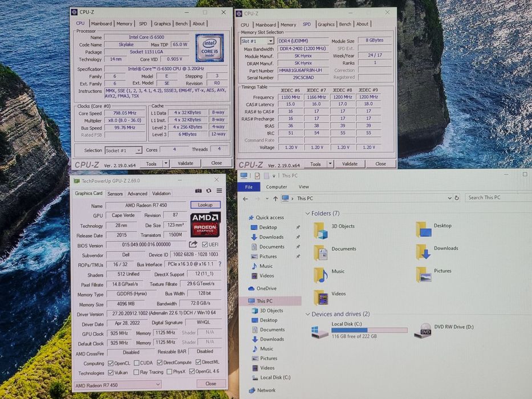Toggle the OpenCL checkbox
The width and height of the screenshot is (532, 399).
pyautogui.click(x=110, y=363)
